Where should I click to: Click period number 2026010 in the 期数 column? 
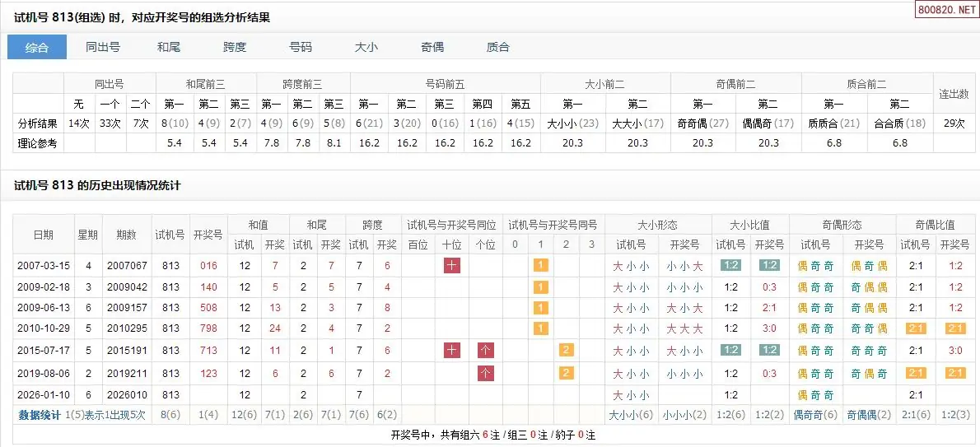126,395
